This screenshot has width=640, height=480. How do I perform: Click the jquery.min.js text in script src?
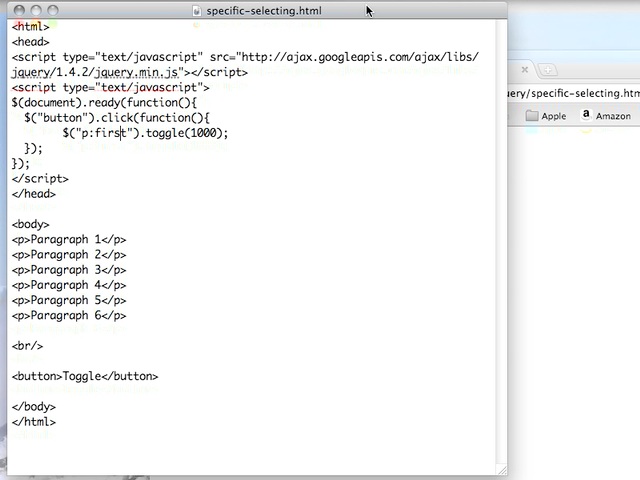point(136,72)
